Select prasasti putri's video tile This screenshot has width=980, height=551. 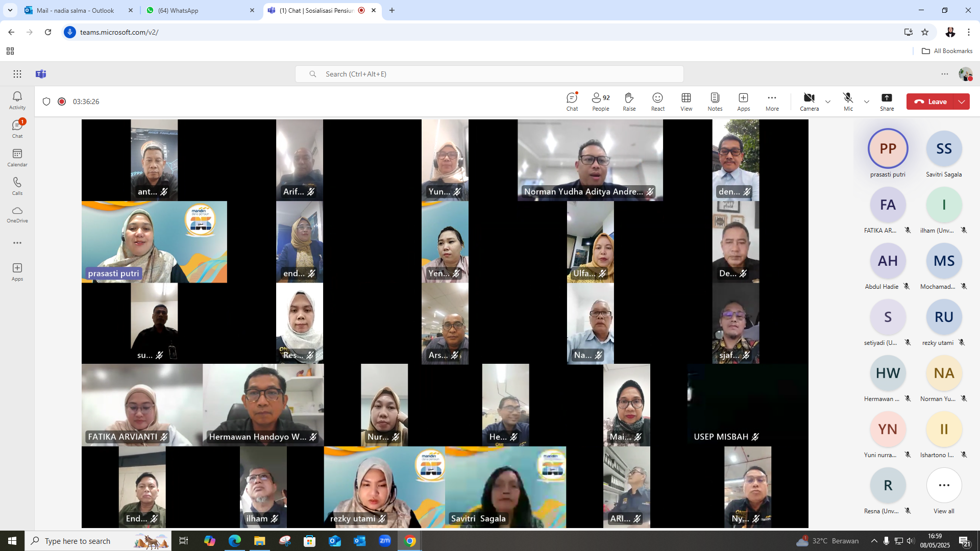tap(154, 242)
